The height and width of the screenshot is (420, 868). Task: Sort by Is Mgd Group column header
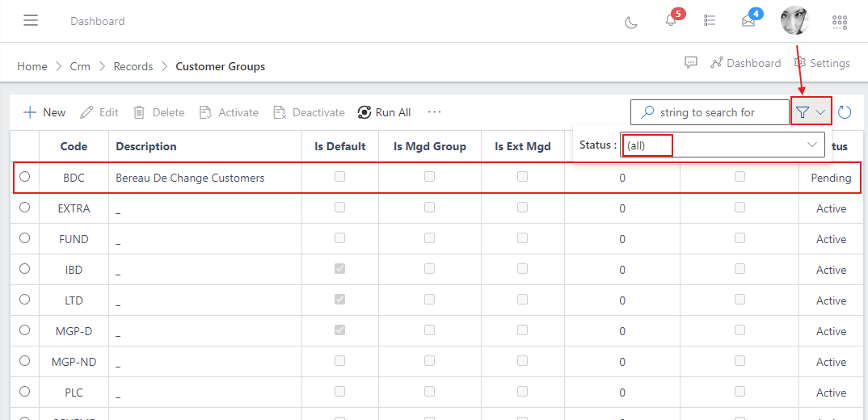(x=430, y=147)
